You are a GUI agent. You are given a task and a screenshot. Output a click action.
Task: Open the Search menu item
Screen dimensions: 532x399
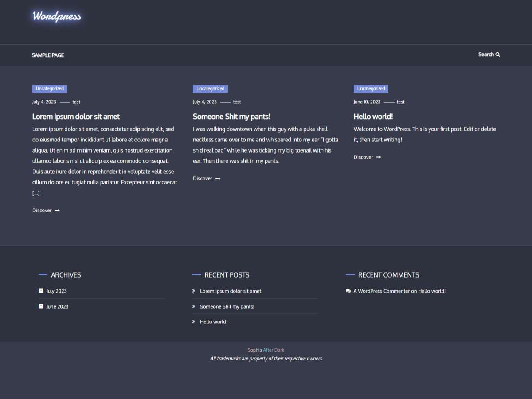[x=486, y=55]
